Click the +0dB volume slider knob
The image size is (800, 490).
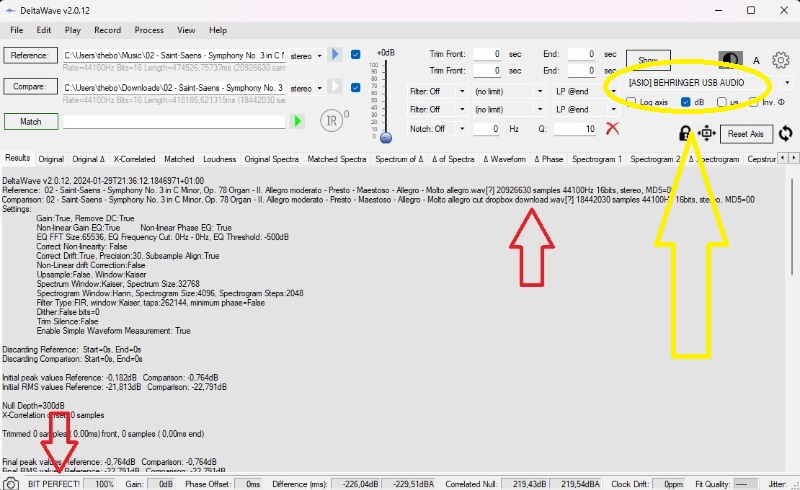386,137
